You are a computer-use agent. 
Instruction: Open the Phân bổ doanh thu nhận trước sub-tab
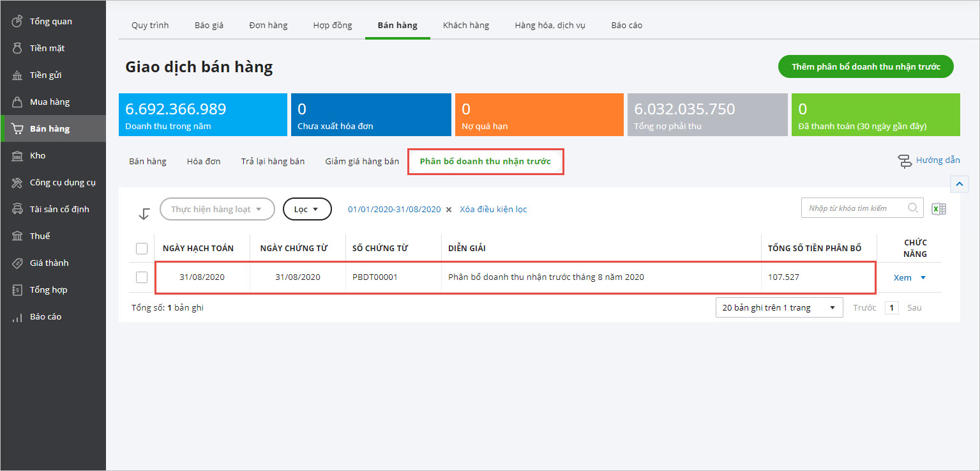[485, 161]
